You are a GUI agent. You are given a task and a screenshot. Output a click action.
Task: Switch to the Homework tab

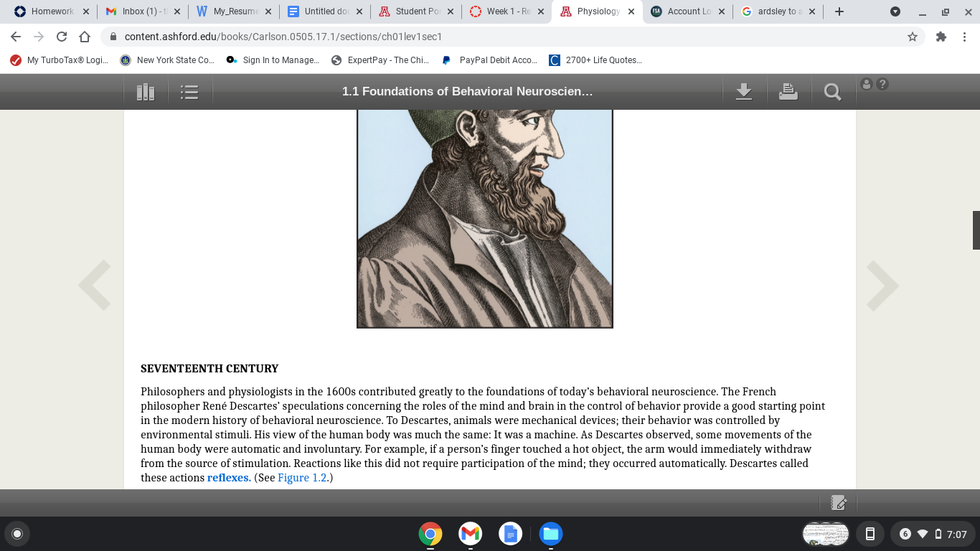(51, 11)
